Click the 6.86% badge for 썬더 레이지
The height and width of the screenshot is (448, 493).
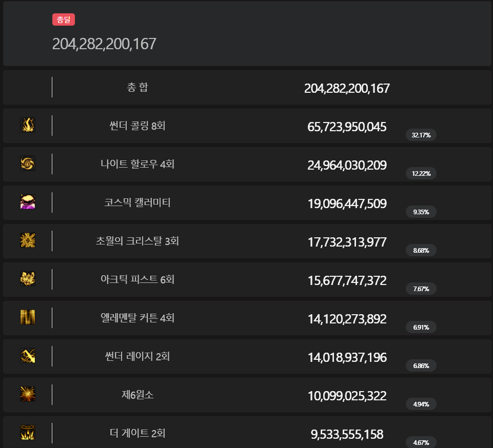pyautogui.click(x=421, y=365)
